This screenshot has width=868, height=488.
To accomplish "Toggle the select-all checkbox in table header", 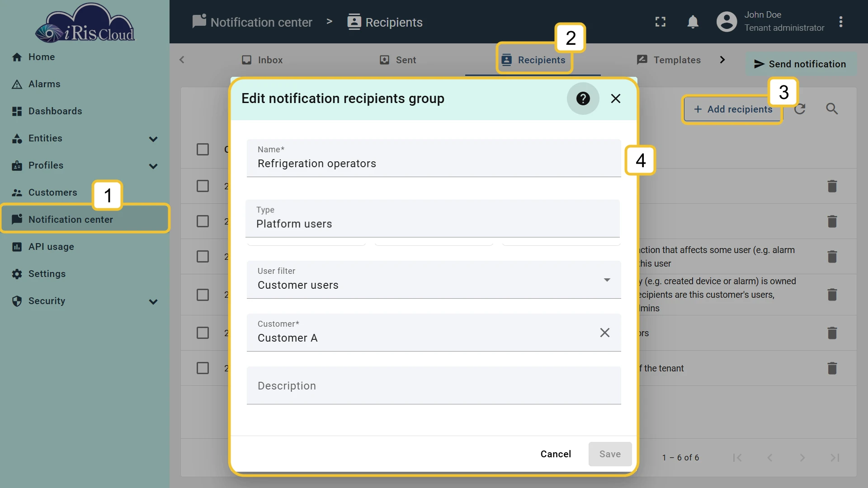I will tap(203, 150).
